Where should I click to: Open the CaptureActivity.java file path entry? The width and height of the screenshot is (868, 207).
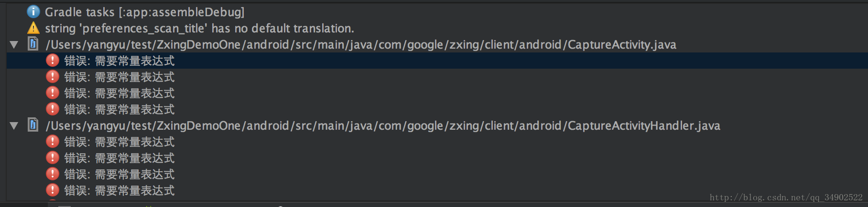pyautogui.click(x=360, y=45)
